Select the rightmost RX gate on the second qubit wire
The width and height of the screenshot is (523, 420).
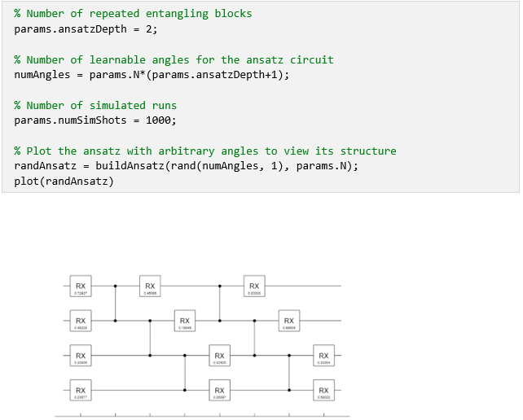coord(289,322)
